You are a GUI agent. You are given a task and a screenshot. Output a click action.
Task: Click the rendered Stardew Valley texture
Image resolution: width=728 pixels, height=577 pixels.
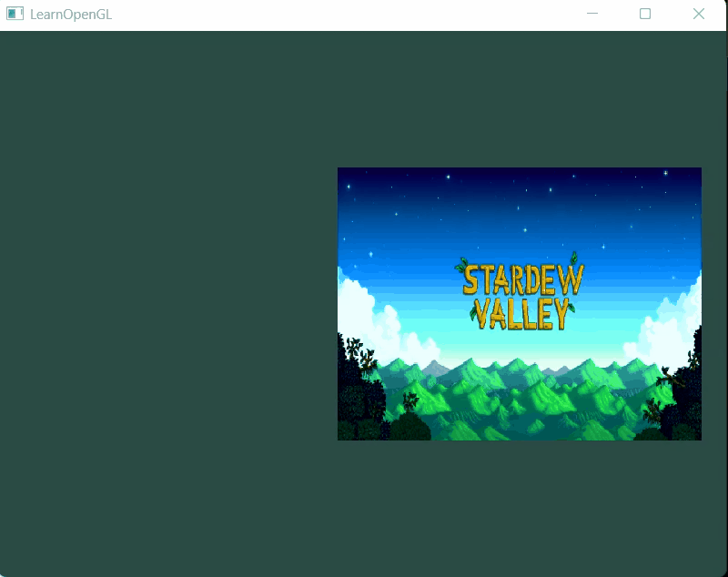(519, 303)
